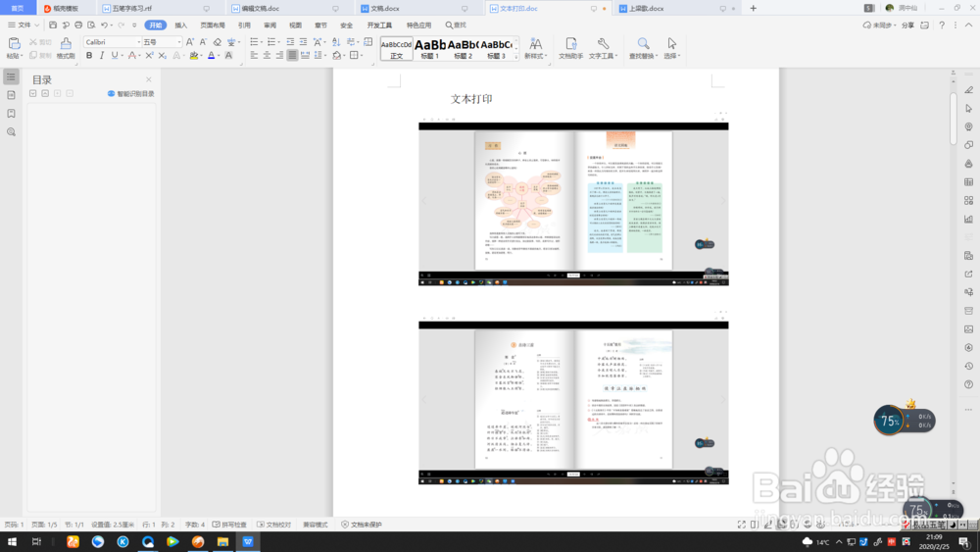
Task: Switch to the 审阅 Review tab
Action: tap(270, 25)
